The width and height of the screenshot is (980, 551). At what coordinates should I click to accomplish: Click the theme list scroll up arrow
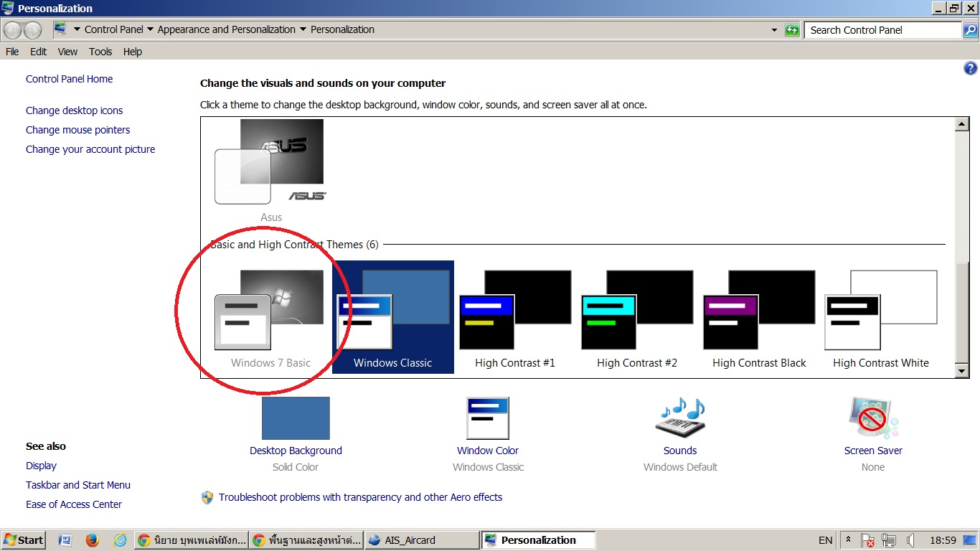point(963,125)
